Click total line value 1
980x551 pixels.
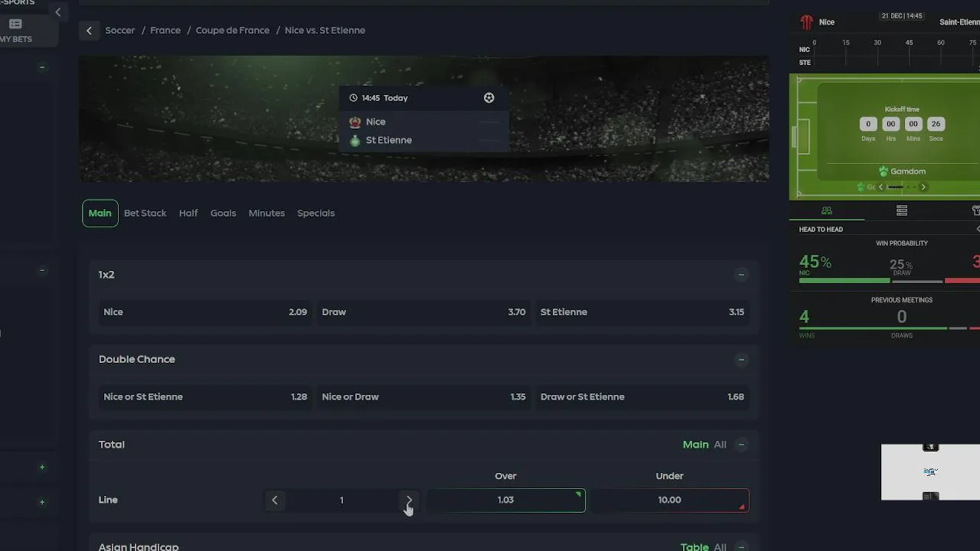pyautogui.click(x=341, y=500)
